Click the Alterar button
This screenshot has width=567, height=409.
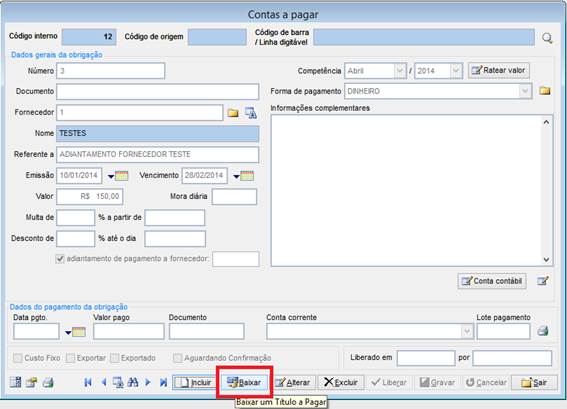coord(293,382)
